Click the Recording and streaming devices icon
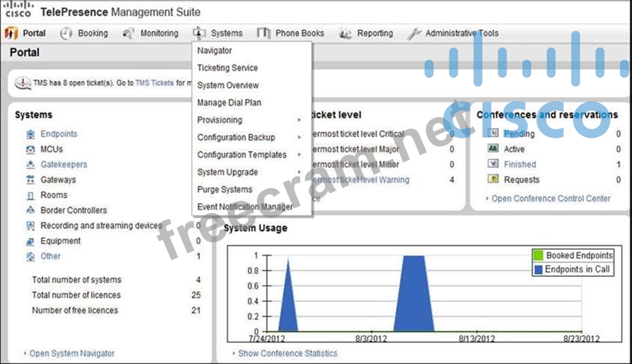Image resolution: width=632 pixels, height=364 pixels. (x=30, y=226)
